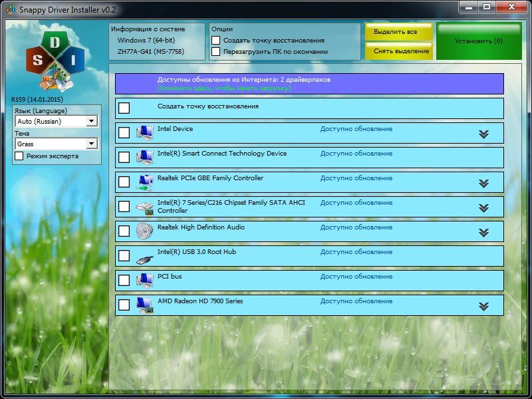Click 'Доступно обновление' for Intel USB 3.0 Root Hub

coord(356,252)
